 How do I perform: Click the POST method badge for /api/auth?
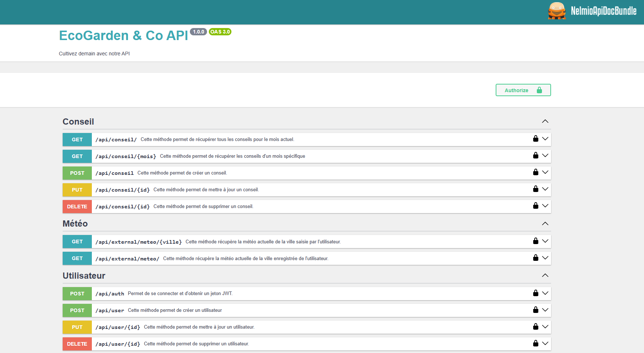point(77,294)
